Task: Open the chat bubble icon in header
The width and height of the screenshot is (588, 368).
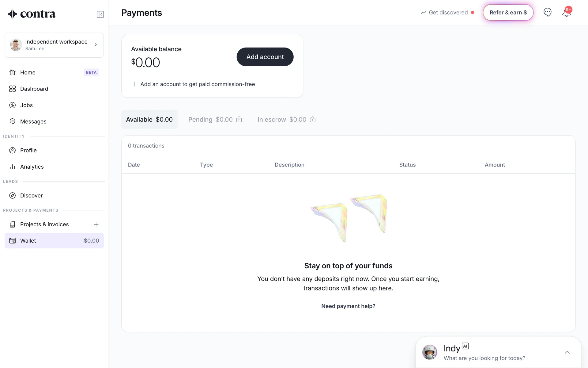Action: [547, 12]
